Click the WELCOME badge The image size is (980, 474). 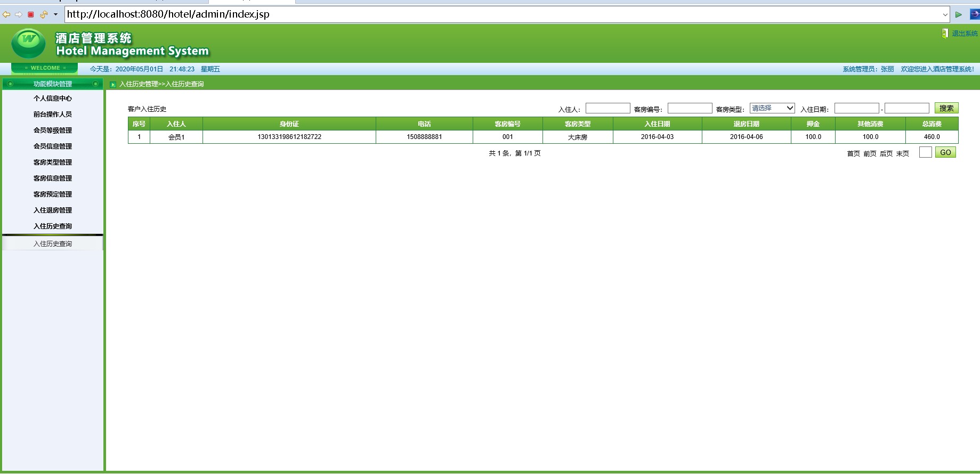click(x=45, y=68)
